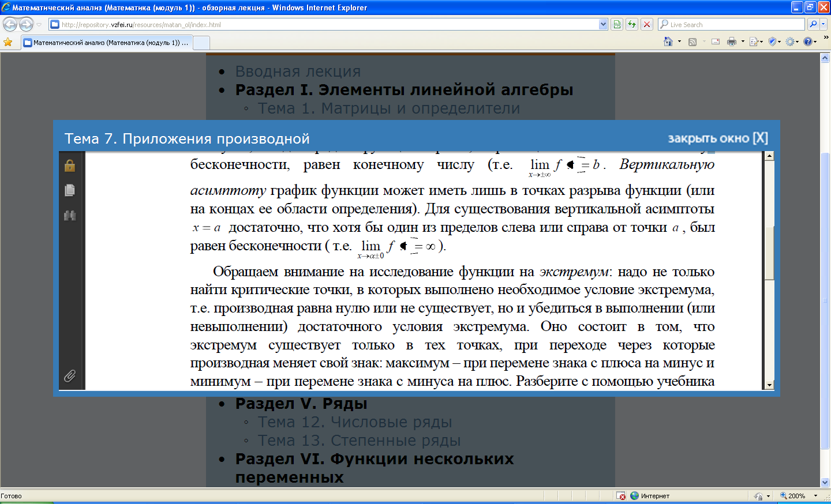Click the Read Mail envelope icon

pos(716,42)
